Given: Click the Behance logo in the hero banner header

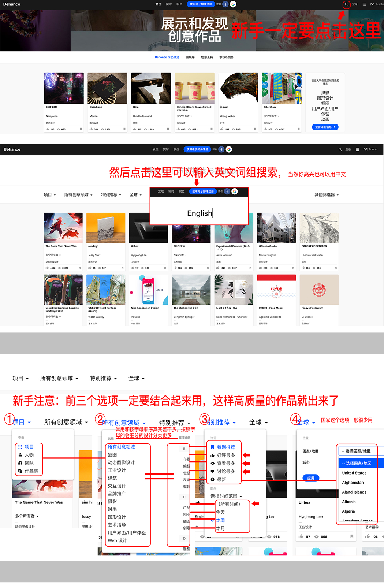Looking at the screenshot, I should click(12, 4).
